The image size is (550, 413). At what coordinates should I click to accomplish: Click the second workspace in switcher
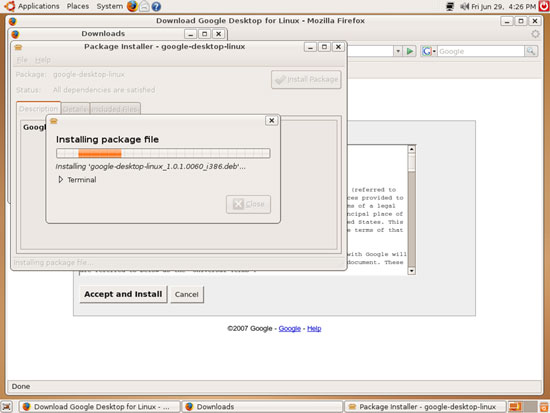pyautogui.click(x=530, y=407)
